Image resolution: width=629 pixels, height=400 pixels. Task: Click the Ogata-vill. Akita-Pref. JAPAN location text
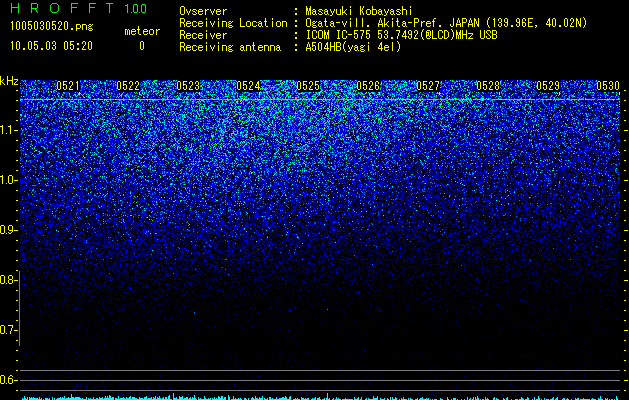click(446, 23)
